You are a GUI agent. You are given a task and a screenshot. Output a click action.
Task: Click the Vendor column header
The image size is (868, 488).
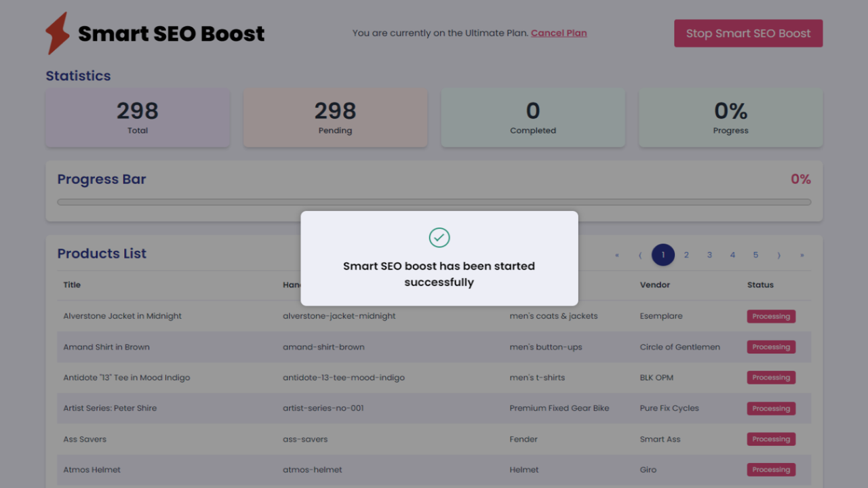point(654,285)
